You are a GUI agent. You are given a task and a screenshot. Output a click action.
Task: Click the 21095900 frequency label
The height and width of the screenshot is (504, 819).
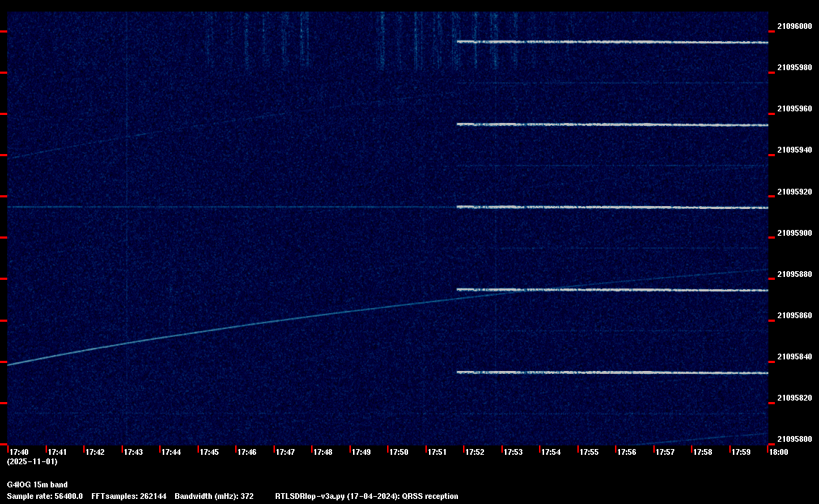click(794, 233)
